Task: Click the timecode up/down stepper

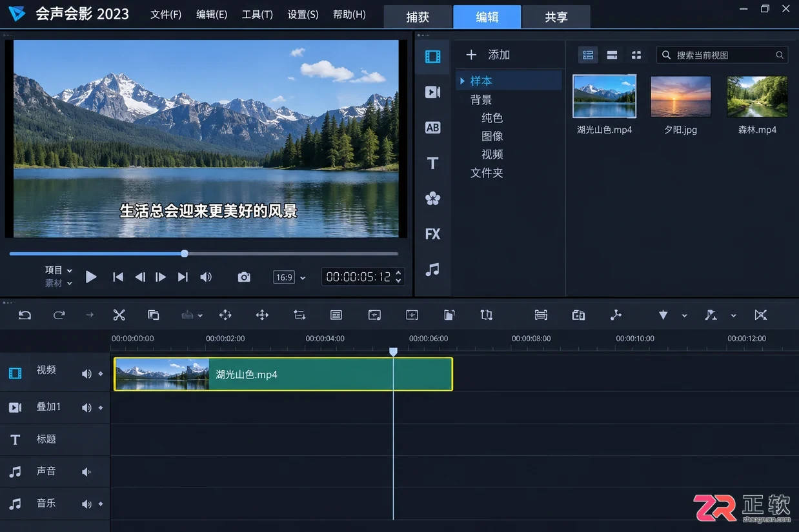Action: click(x=398, y=277)
